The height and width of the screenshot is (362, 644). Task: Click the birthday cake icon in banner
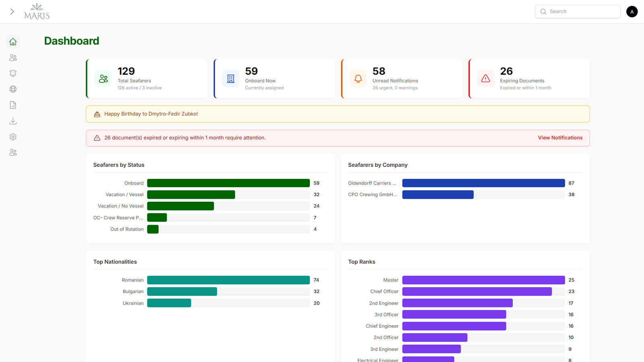click(97, 114)
